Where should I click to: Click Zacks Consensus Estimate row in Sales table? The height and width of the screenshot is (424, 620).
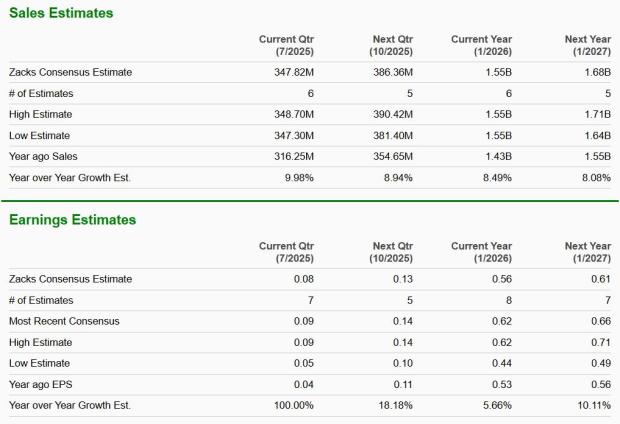click(70, 72)
